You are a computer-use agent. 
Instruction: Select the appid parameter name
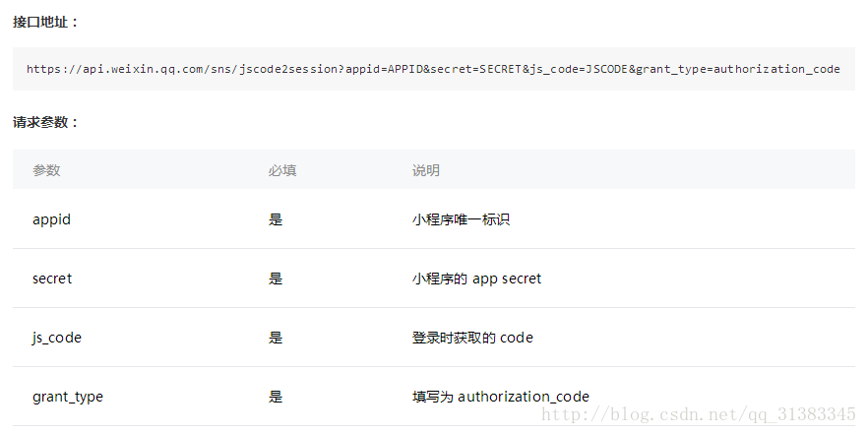[51, 219]
